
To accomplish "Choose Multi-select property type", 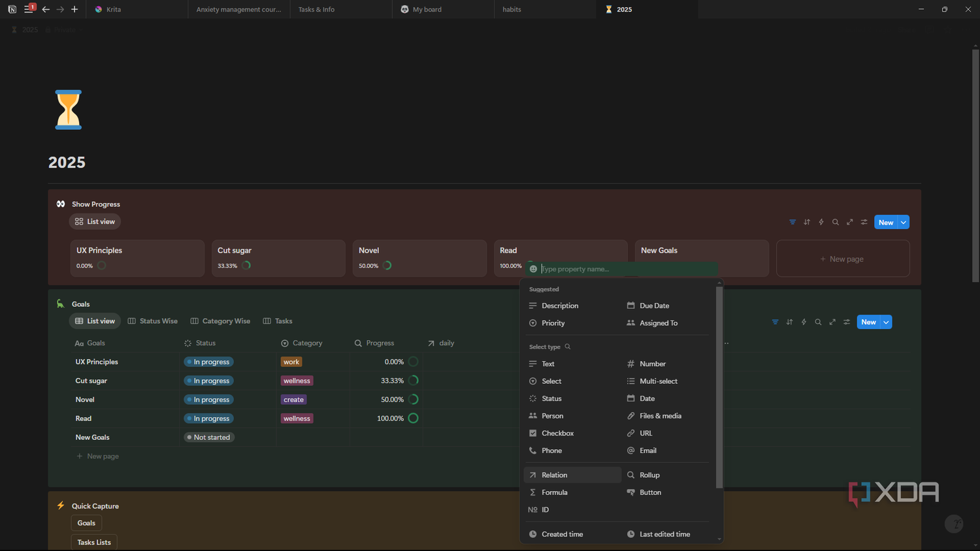I will pyautogui.click(x=668, y=381).
